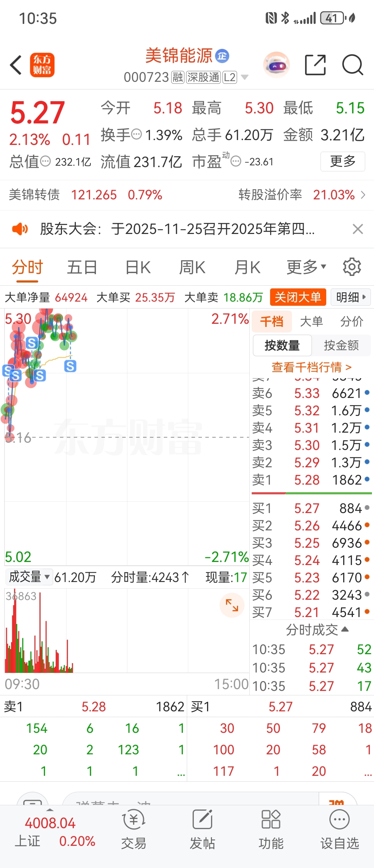Screen dimensions: 374x868
Task: Tap the L2 level badge
Action: point(230,77)
